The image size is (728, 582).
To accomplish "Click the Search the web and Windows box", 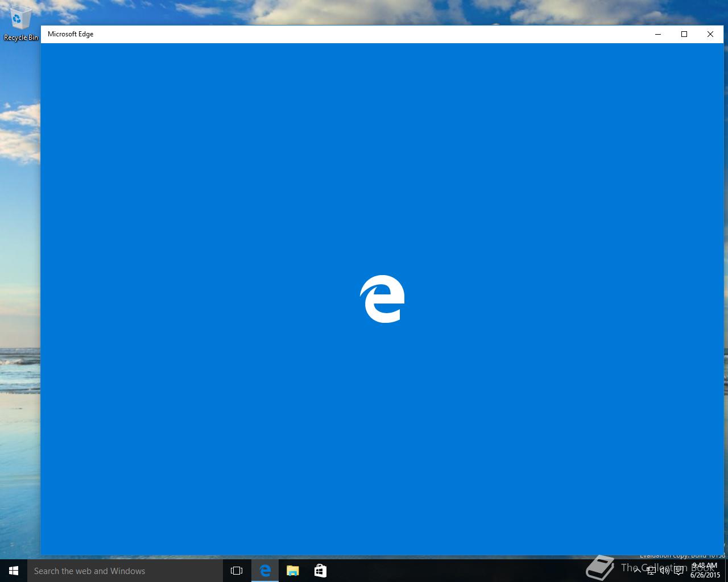I will point(125,571).
